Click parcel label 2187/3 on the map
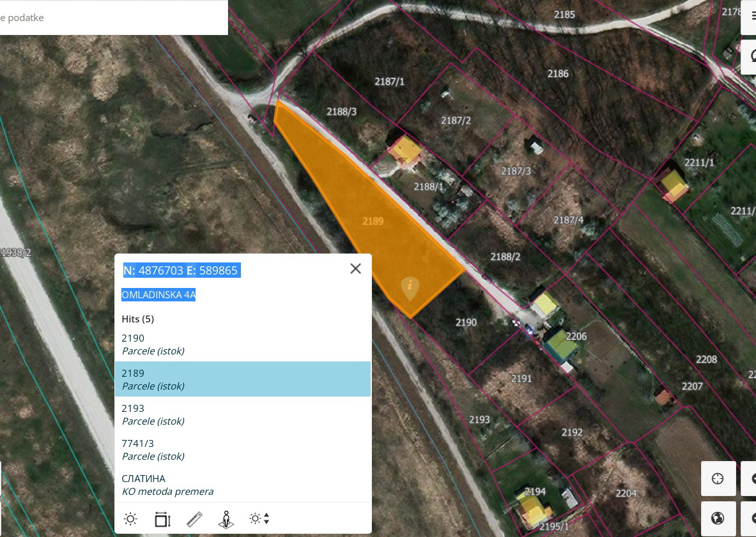Image resolution: width=756 pixels, height=537 pixels. [x=516, y=171]
